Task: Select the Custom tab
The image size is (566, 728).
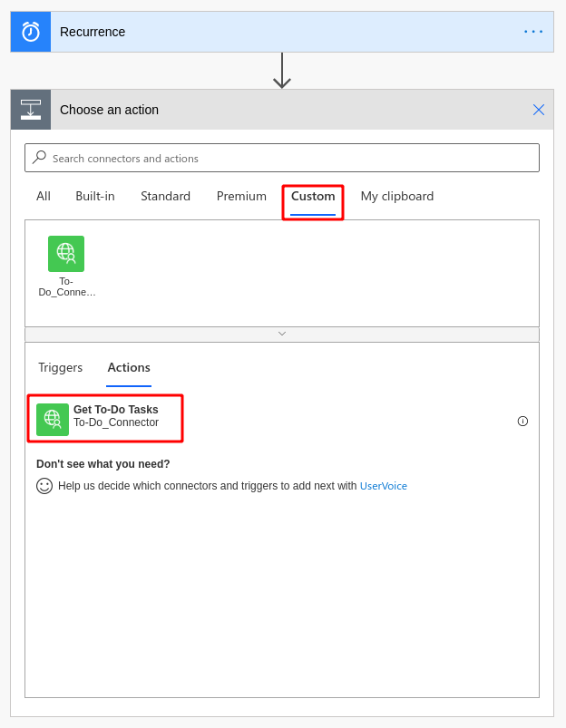Action: point(313,197)
